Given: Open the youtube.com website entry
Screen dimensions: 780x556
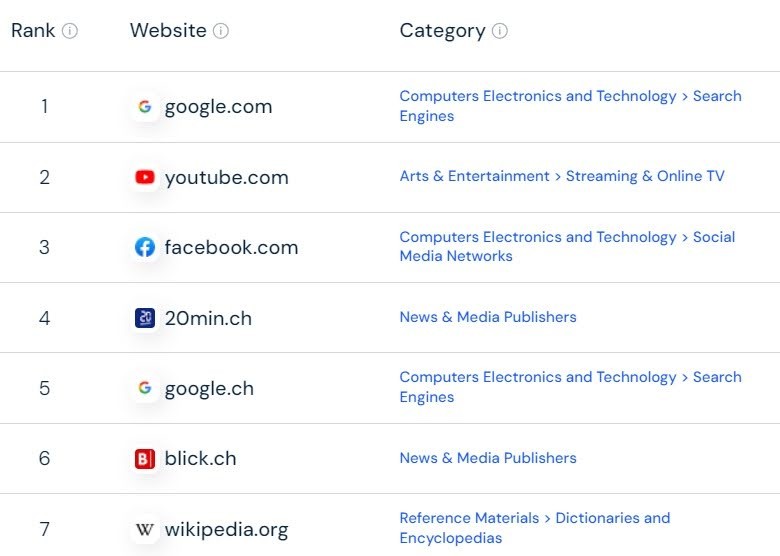Looking at the screenshot, I should point(226,178).
